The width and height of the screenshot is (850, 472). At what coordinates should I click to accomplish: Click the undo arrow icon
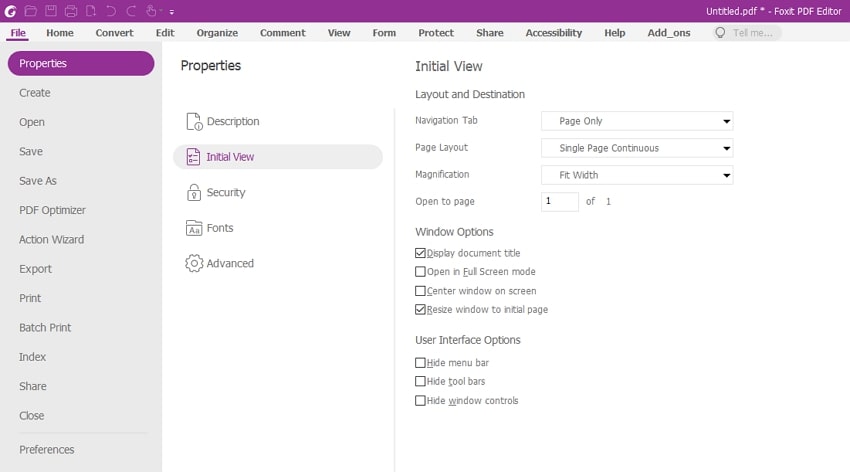111,11
